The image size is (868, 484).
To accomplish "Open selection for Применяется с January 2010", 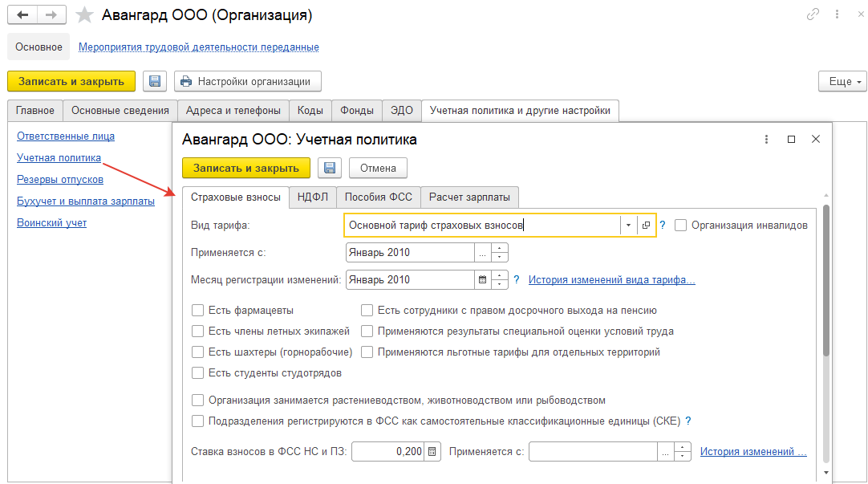I will tap(482, 253).
